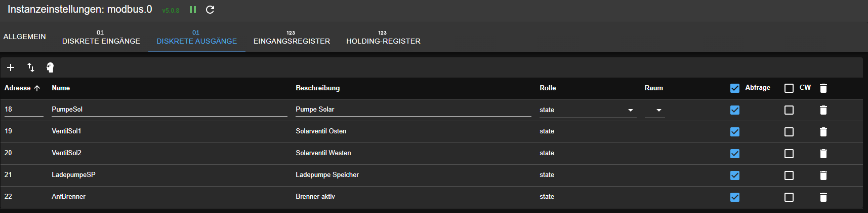Open the Raum dropdown for PumpeSol

tap(655, 110)
